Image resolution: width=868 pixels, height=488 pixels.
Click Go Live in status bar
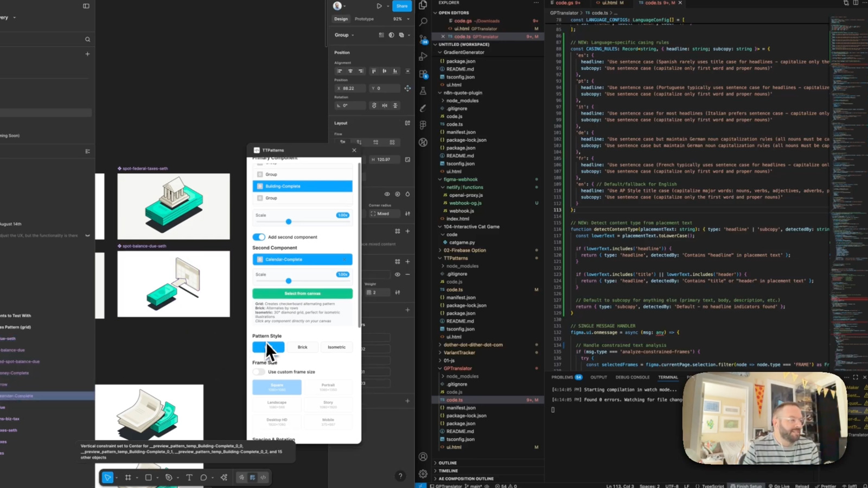[x=779, y=486]
